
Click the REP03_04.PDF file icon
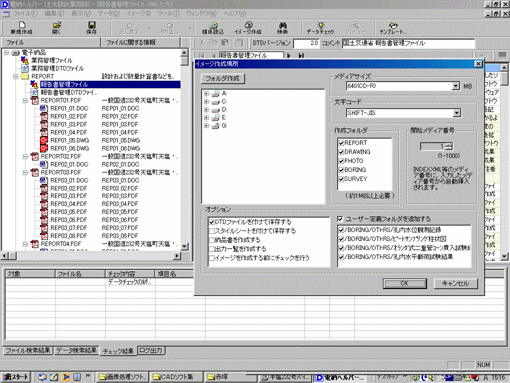[44, 204]
